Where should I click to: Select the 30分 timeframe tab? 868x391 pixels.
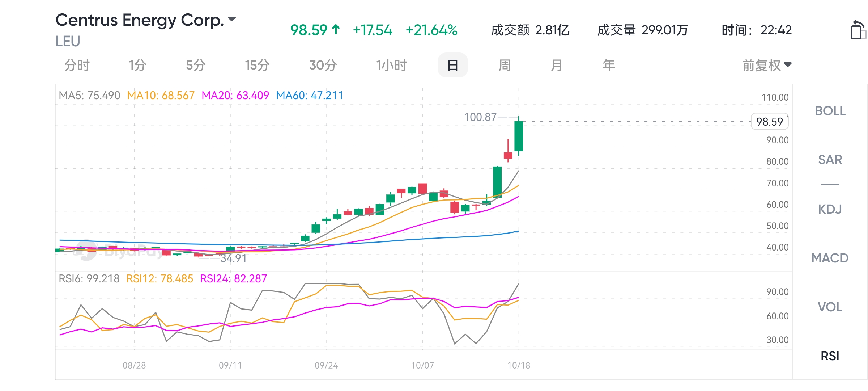pyautogui.click(x=323, y=66)
